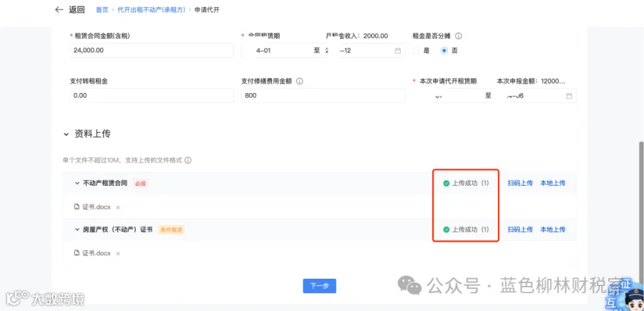Click 扫码上传 for 不动产租赁合同
This screenshot has height=311, width=644.
click(x=520, y=184)
